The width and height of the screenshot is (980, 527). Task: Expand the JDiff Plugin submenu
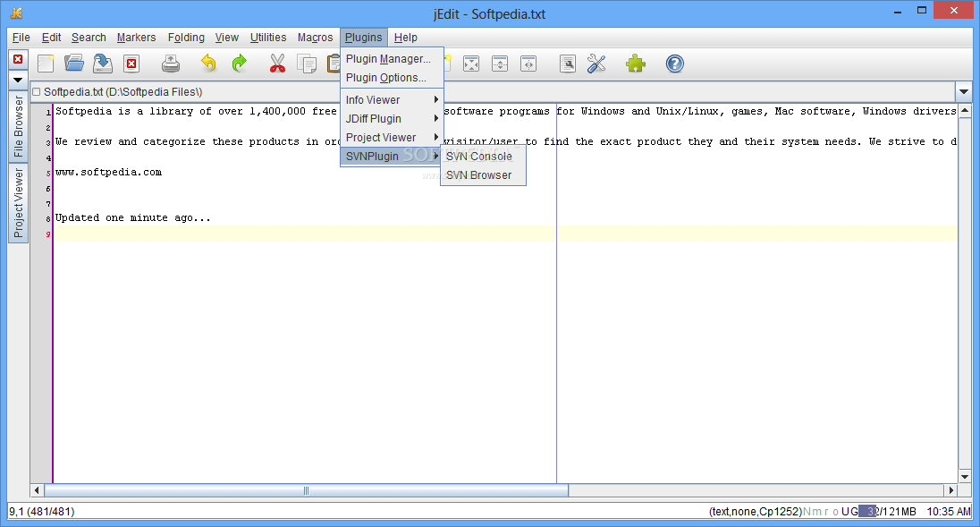(x=392, y=119)
